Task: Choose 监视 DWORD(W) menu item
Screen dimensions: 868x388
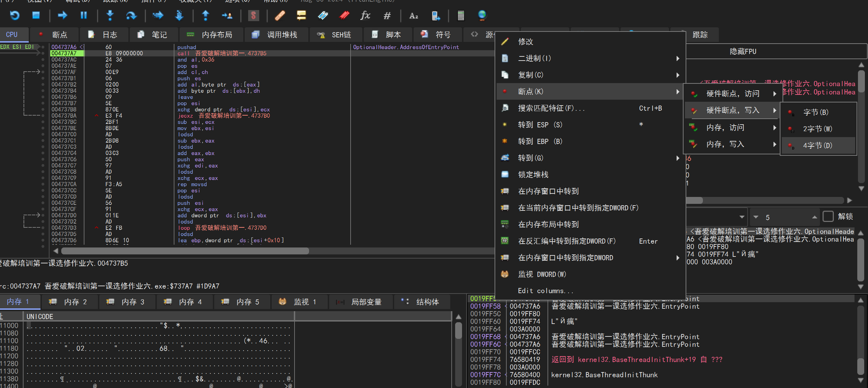Action: pos(590,274)
